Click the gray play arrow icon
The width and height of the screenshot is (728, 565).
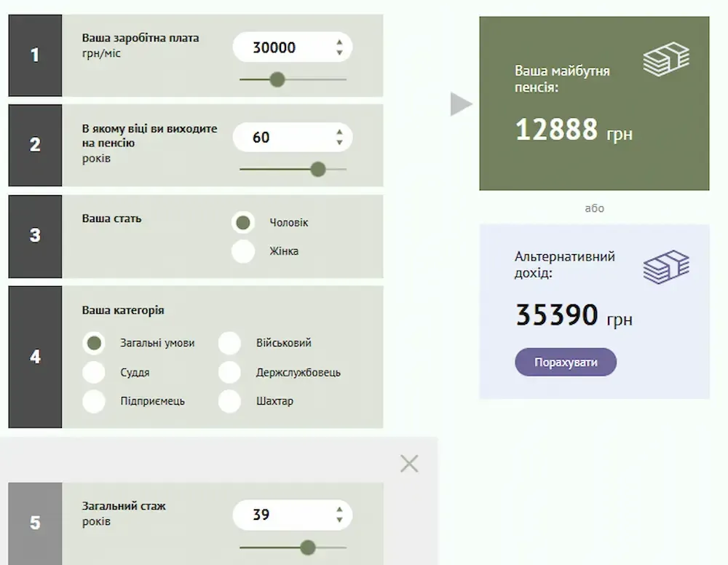pos(461,104)
